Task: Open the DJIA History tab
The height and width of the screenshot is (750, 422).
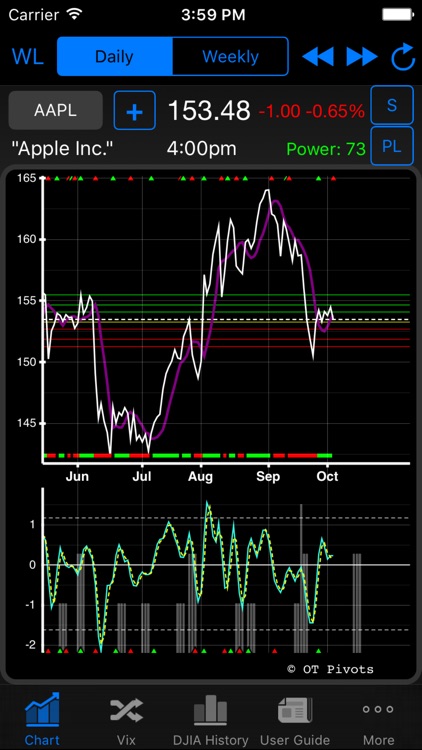Action: tap(211, 718)
